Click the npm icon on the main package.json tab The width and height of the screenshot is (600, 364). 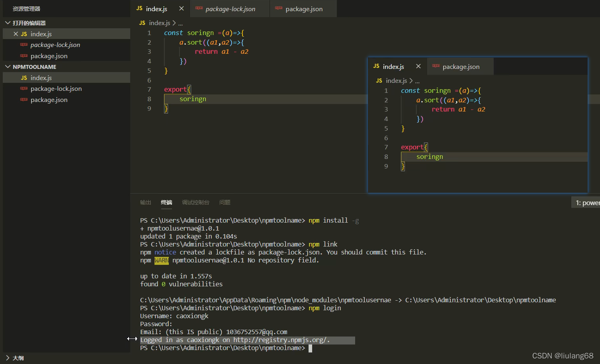(x=279, y=8)
